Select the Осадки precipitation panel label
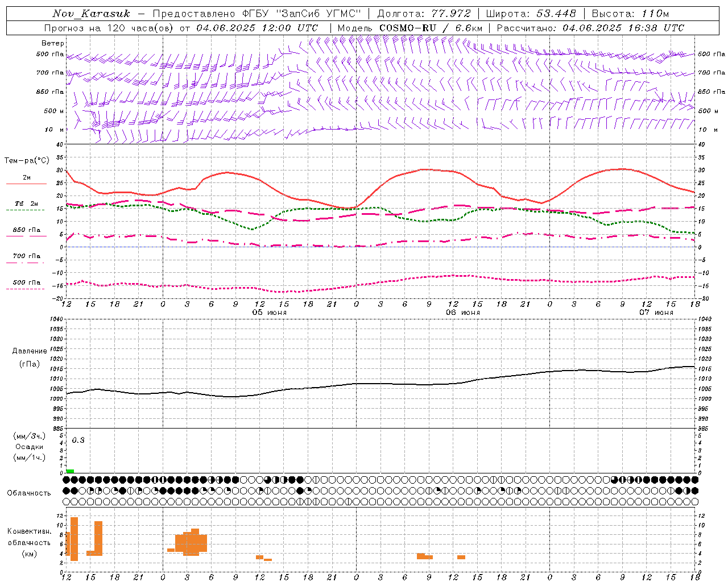The image size is (728, 582). pyautogui.click(x=29, y=447)
